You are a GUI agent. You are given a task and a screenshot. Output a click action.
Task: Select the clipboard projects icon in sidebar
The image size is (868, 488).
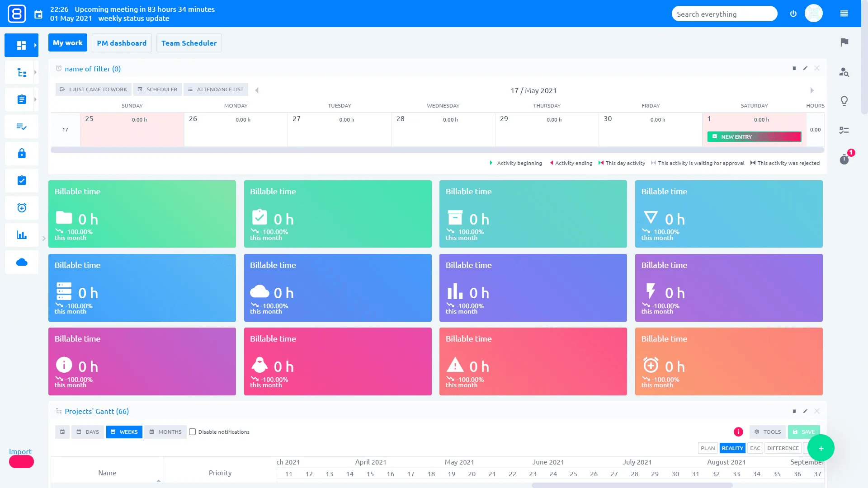click(20, 99)
